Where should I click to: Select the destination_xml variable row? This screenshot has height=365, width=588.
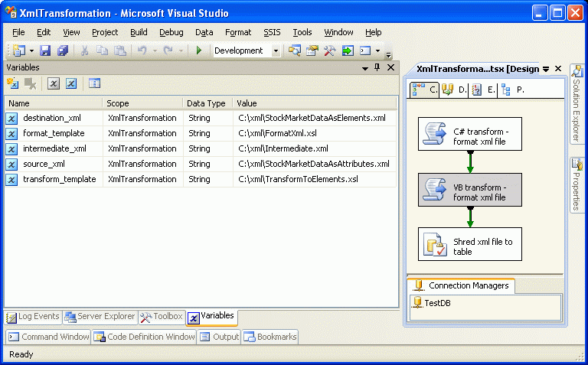[x=201, y=118]
